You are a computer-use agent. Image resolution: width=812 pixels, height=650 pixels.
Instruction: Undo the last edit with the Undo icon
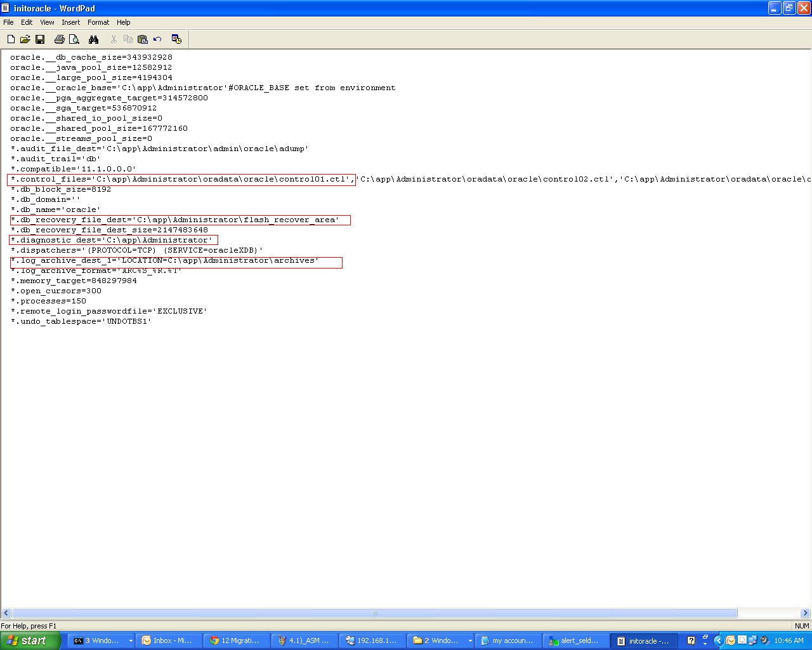pyautogui.click(x=157, y=39)
